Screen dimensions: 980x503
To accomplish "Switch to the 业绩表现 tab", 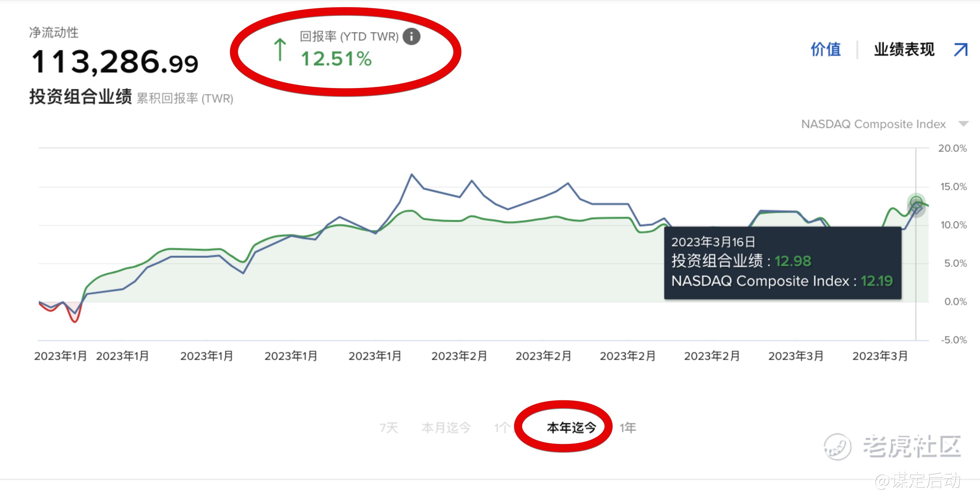I will [x=904, y=50].
